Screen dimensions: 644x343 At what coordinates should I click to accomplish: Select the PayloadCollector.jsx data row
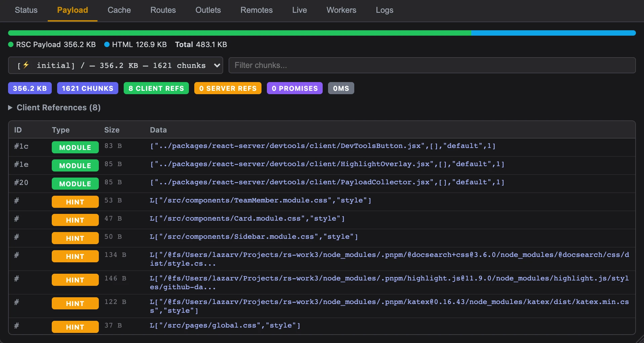pos(327,182)
